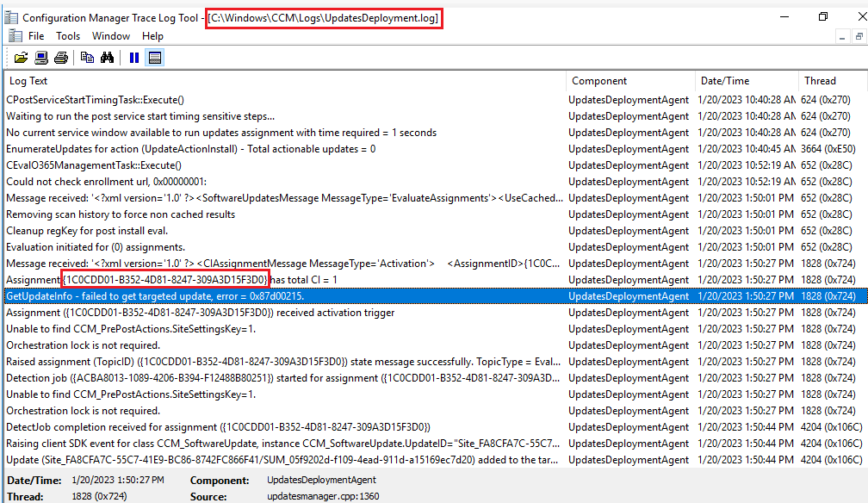Click detail pane Component value UpdatesDeploymentAgent
This screenshot has width=868, height=503.
pyautogui.click(x=321, y=480)
